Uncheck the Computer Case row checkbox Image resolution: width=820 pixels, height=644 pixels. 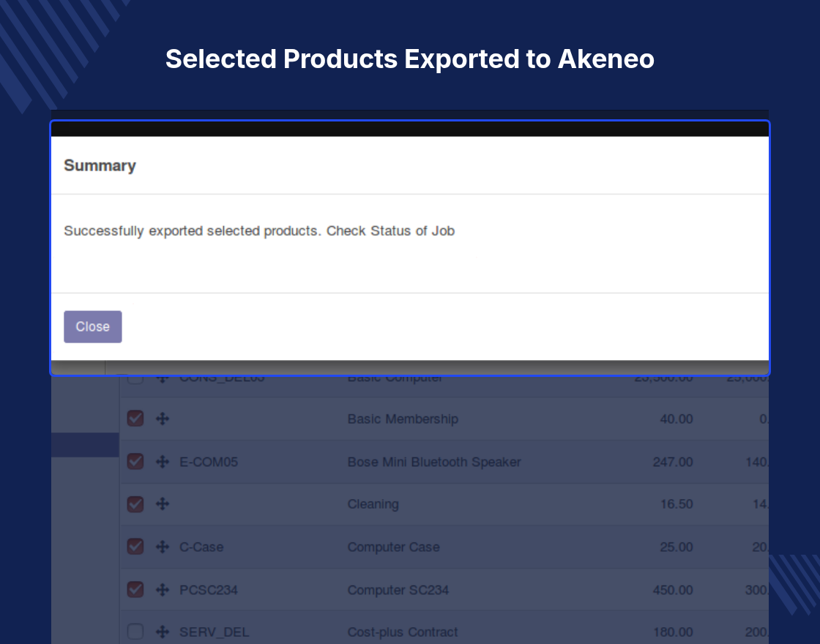(135, 547)
